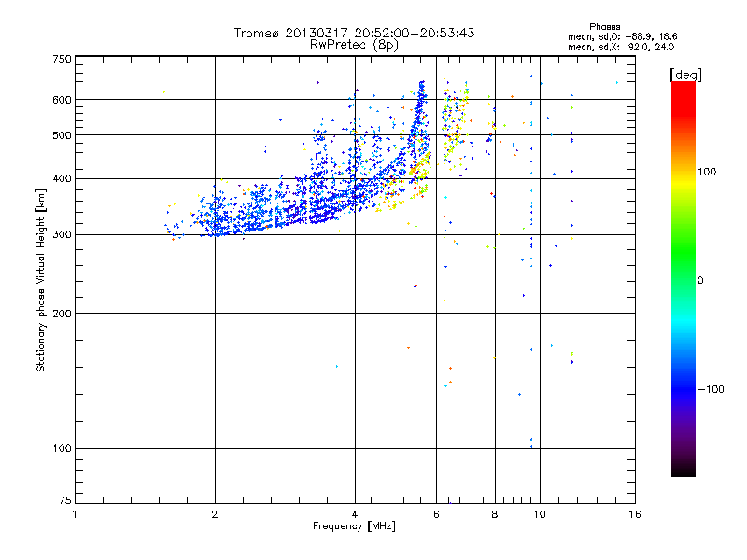Click the y-axis label 'Stationary phase Virtual Height [km]'

pos(40,280)
